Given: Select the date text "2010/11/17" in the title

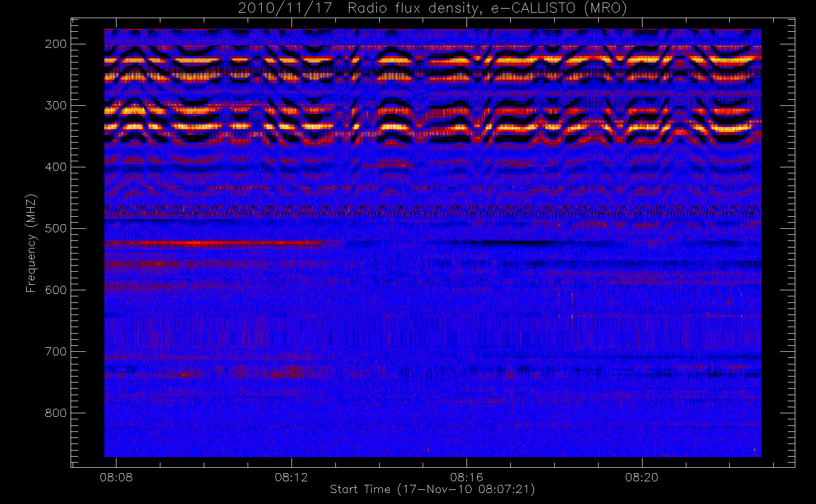Looking at the screenshot, I should 285,9.
